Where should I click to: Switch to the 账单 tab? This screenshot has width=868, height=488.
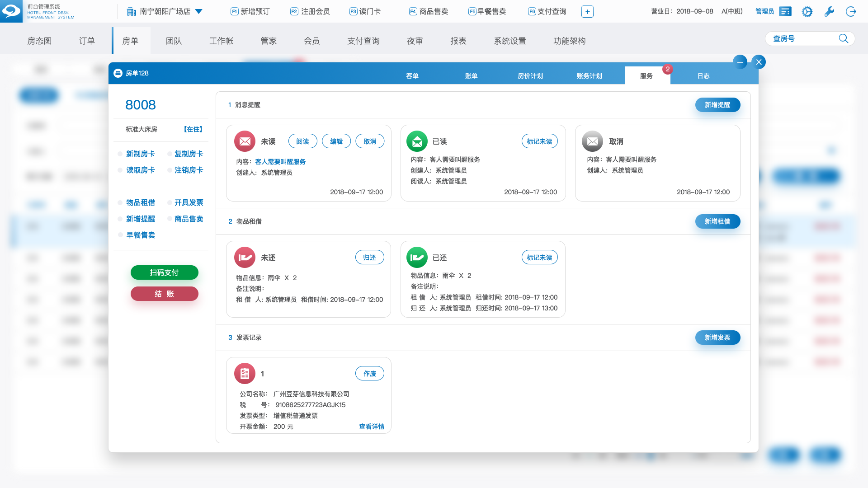tap(471, 76)
